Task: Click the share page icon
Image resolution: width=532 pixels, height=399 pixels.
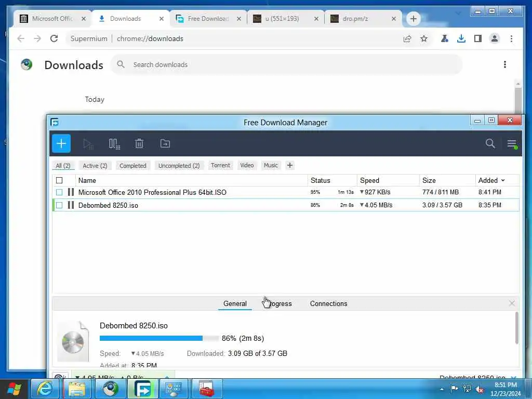Action: click(x=407, y=38)
